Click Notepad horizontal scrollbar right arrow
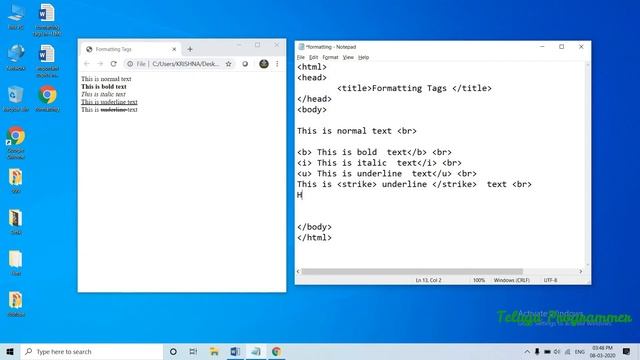Image resolution: width=640 pixels, height=360 pixels. tap(580, 271)
